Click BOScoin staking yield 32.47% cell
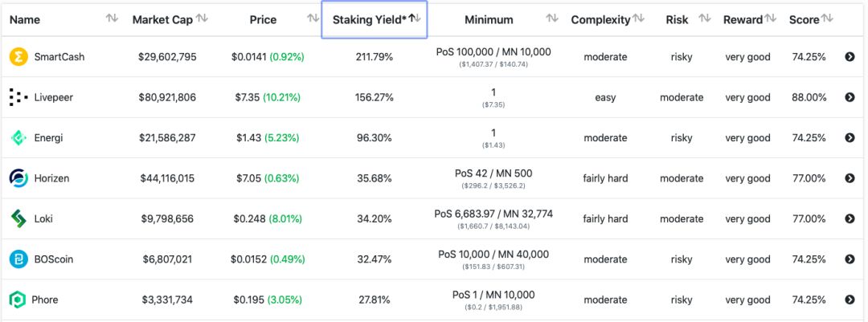Image resolution: width=868 pixels, height=322 pixels. pos(374,259)
